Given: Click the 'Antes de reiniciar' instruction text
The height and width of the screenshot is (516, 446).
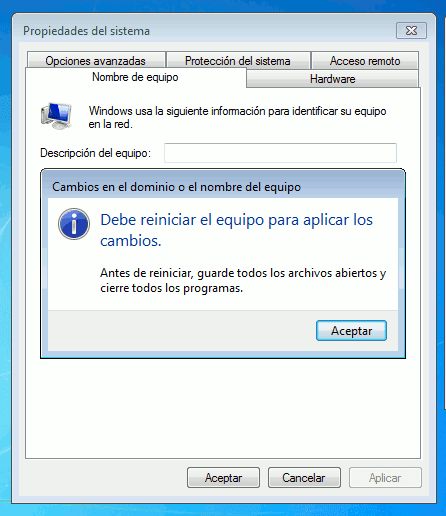Looking at the screenshot, I should [x=243, y=280].
